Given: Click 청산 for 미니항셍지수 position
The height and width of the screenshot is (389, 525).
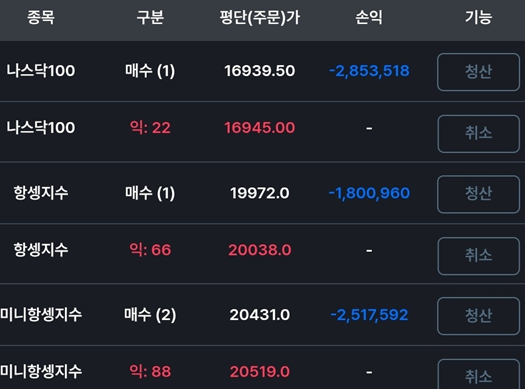Looking at the screenshot, I should point(478,316).
